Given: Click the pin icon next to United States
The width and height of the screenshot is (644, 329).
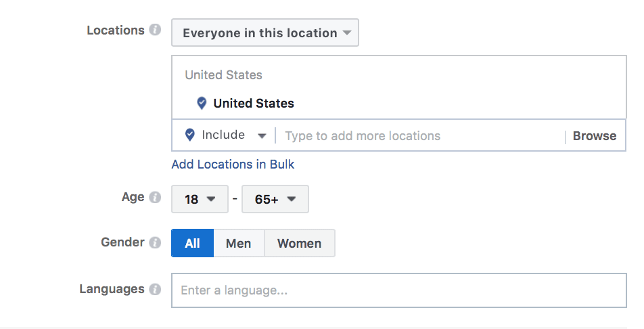Looking at the screenshot, I should click(x=201, y=104).
